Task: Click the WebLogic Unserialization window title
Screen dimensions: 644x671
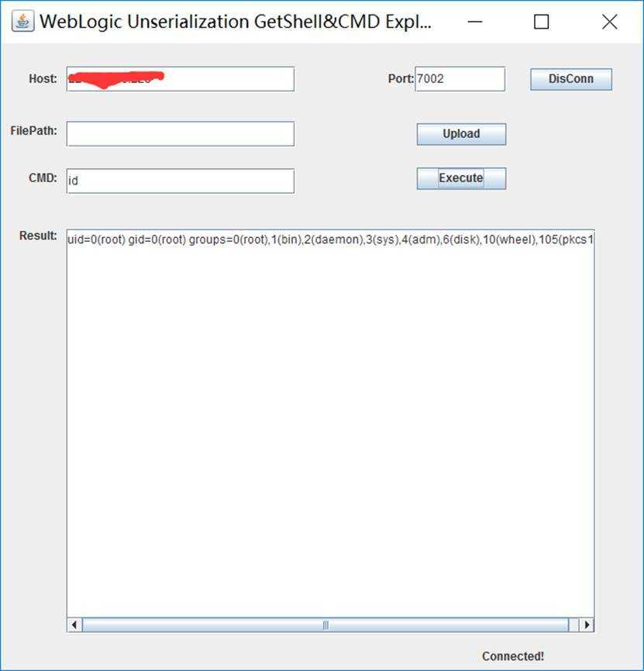Action: coord(236,22)
